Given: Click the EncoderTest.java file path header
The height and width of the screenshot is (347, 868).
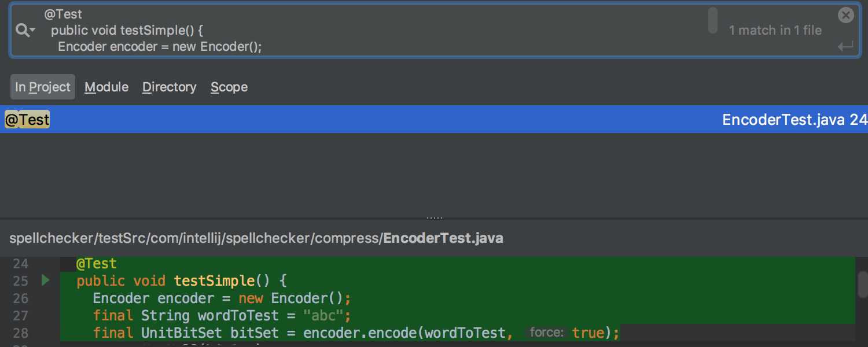Looking at the screenshot, I should [256, 238].
